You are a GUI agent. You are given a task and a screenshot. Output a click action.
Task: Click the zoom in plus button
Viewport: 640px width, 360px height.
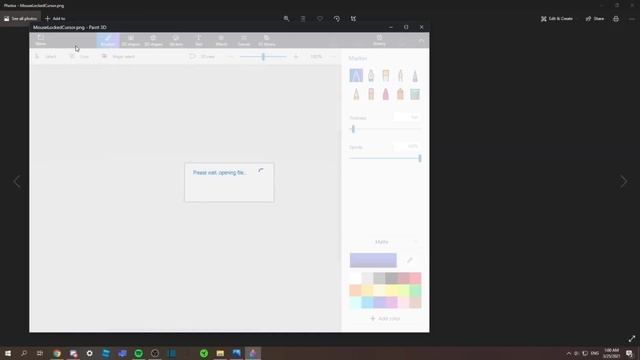(x=296, y=56)
